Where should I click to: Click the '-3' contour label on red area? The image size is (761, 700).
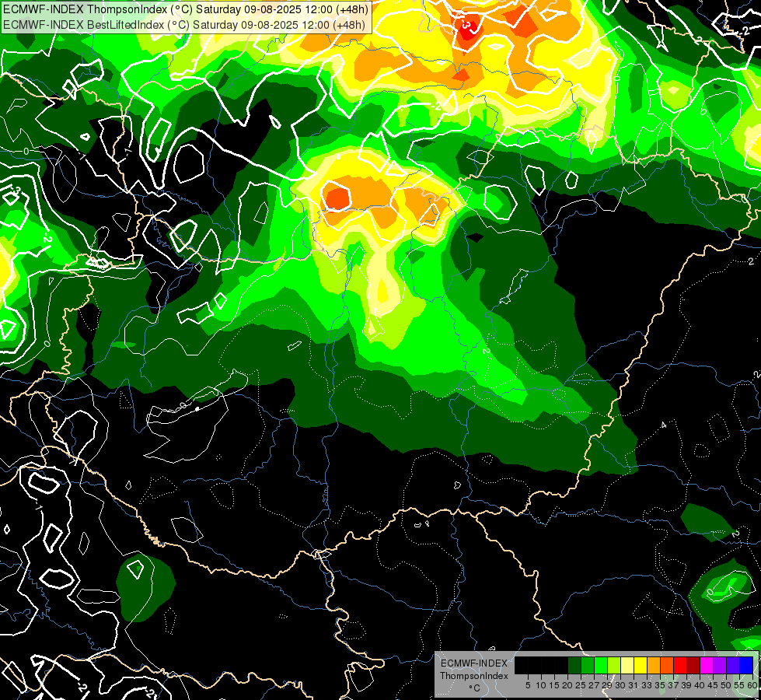click(465, 24)
